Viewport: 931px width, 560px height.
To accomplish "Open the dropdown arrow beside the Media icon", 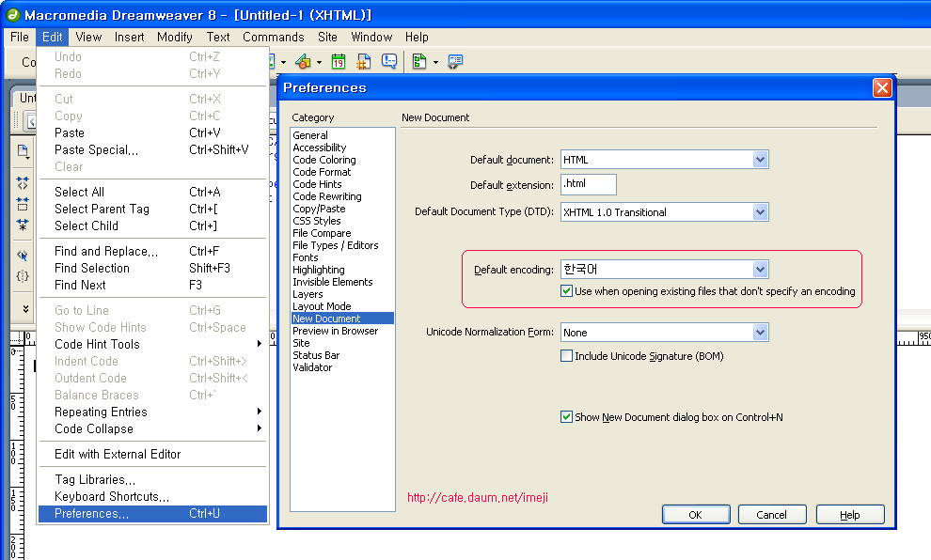I will pos(319,62).
